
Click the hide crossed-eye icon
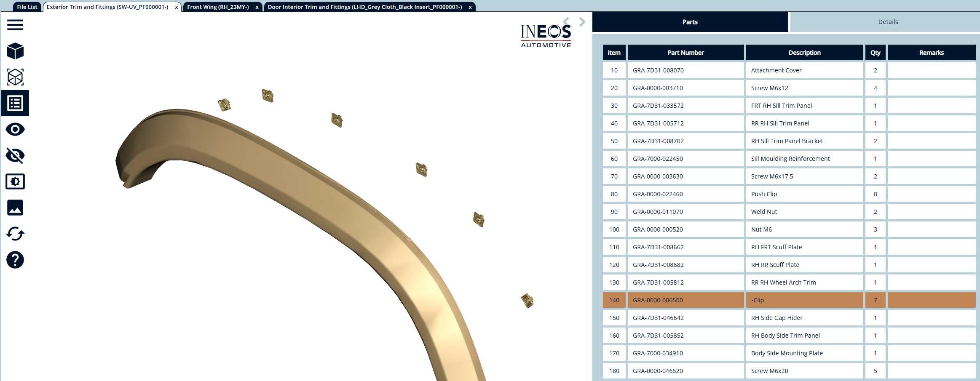pyautogui.click(x=15, y=155)
